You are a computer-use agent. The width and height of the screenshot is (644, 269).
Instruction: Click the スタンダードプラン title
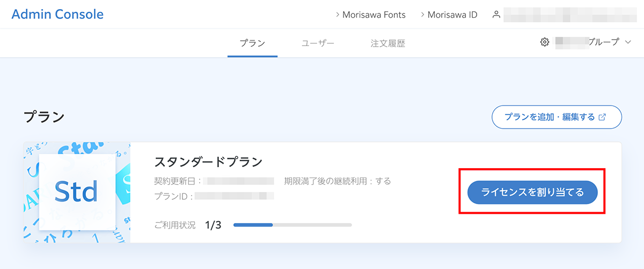coord(209,161)
